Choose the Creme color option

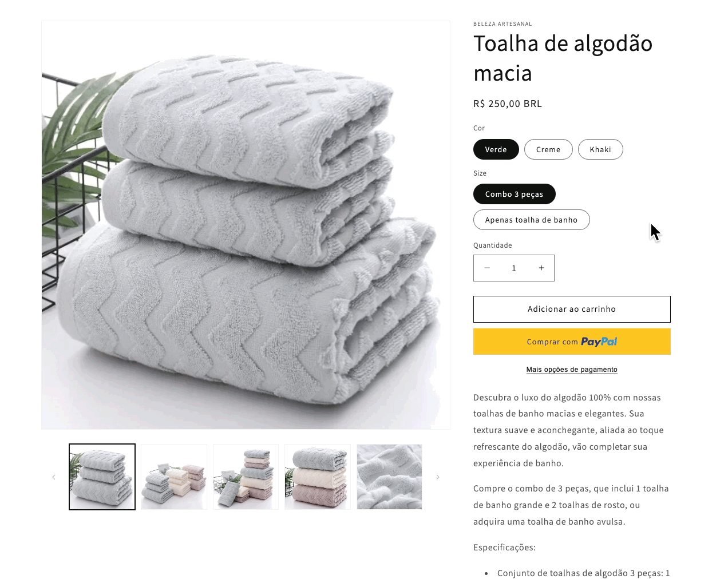click(548, 149)
